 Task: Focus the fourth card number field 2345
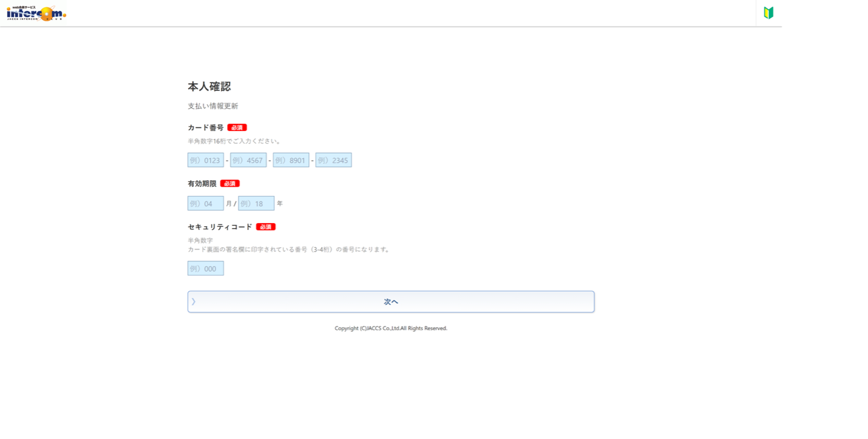[333, 160]
